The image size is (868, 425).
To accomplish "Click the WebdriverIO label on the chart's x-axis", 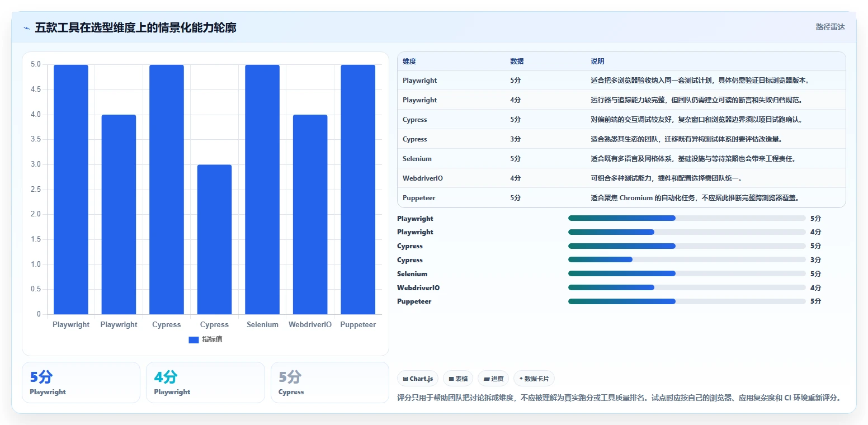I will [310, 325].
